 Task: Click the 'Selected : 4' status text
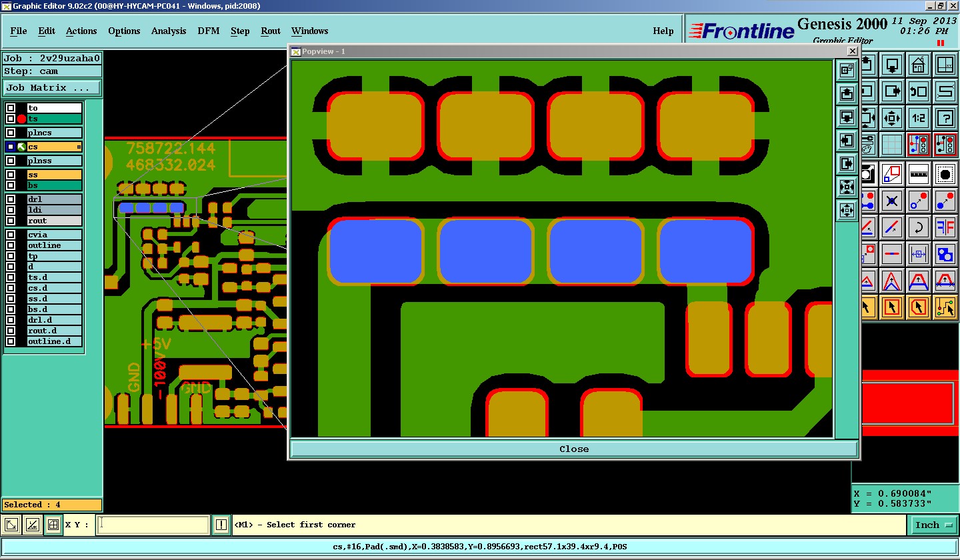pyautogui.click(x=32, y=505)
